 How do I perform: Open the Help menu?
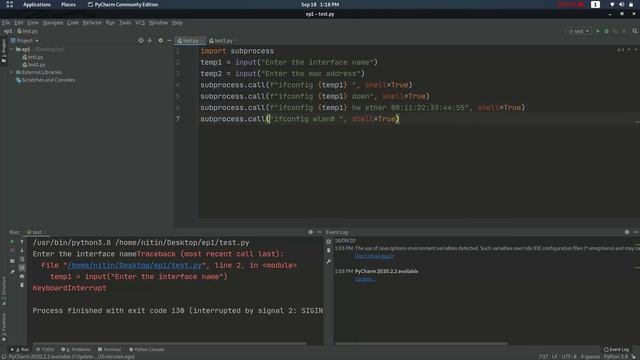tap(177, 22)
